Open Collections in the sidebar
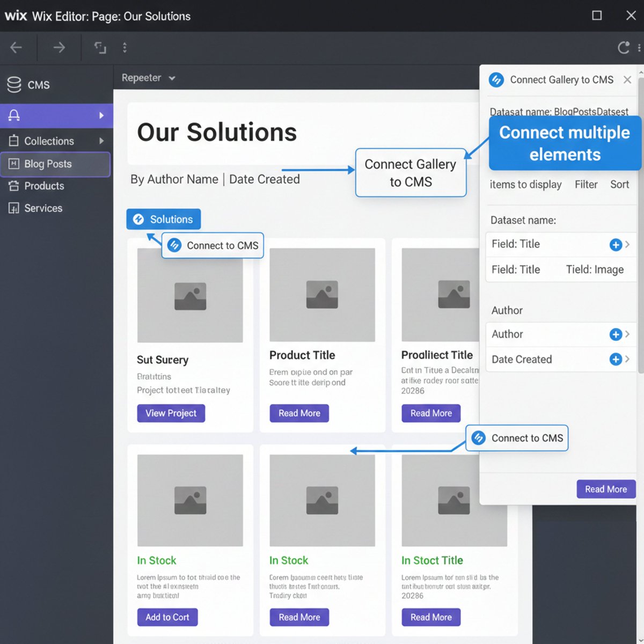The image size is (644, 644). 56,141
